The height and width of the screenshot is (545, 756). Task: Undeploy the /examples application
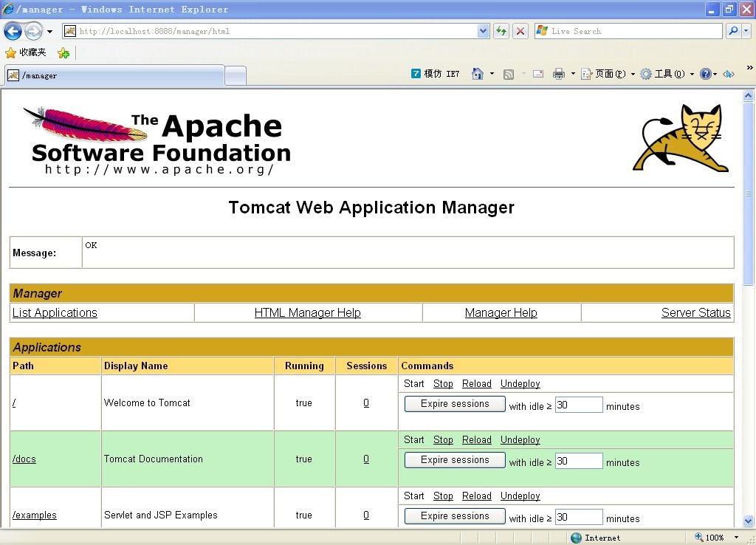(520, 496)
